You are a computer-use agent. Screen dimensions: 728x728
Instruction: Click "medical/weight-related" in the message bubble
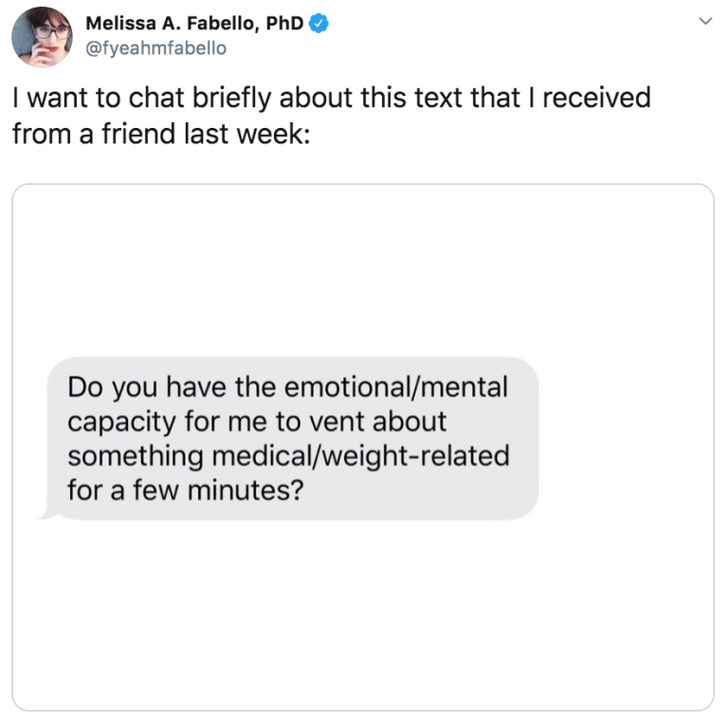pyautogui.click(x=359, y=456)
